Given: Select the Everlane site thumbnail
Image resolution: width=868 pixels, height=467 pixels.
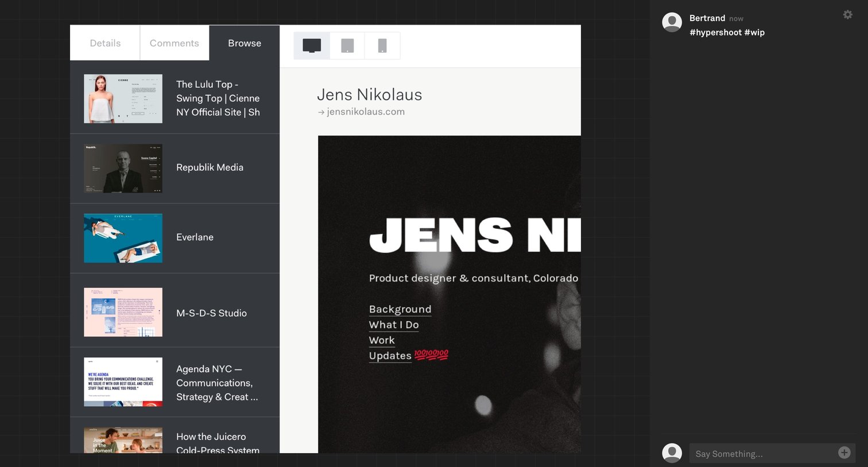Looking at the screenshot, I should tap(123, 238).
